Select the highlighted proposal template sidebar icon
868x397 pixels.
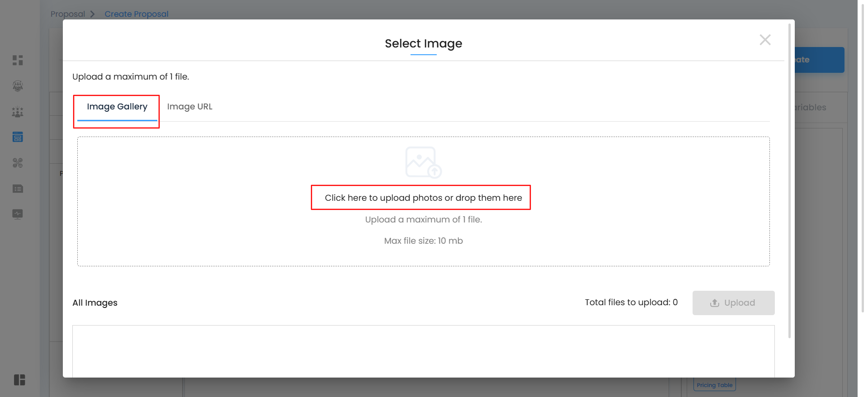coord(18,137)
